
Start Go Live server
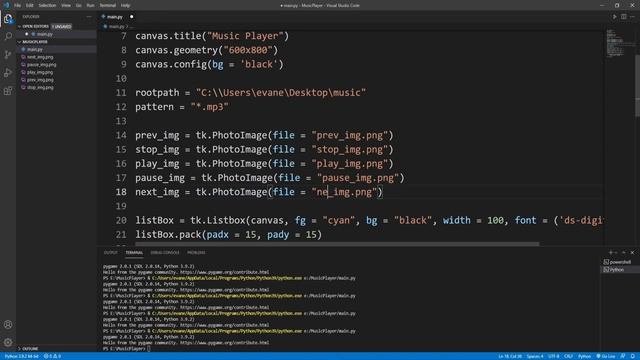tap(606, 356)
